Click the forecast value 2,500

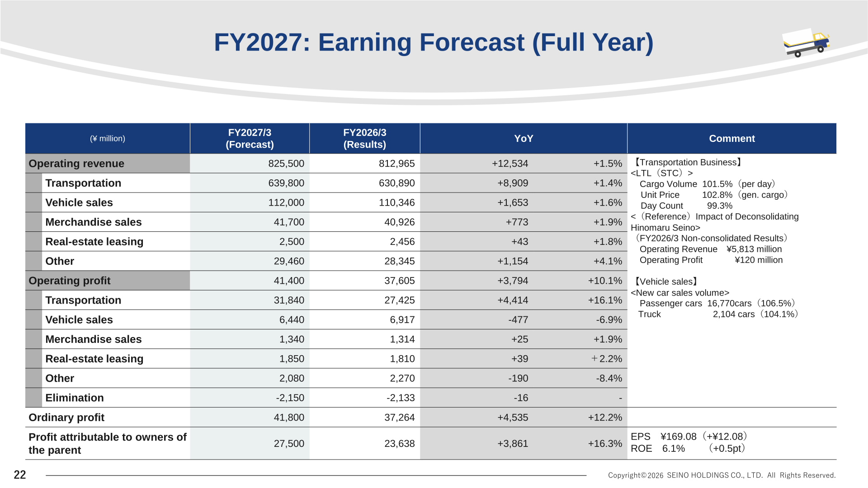292,242
